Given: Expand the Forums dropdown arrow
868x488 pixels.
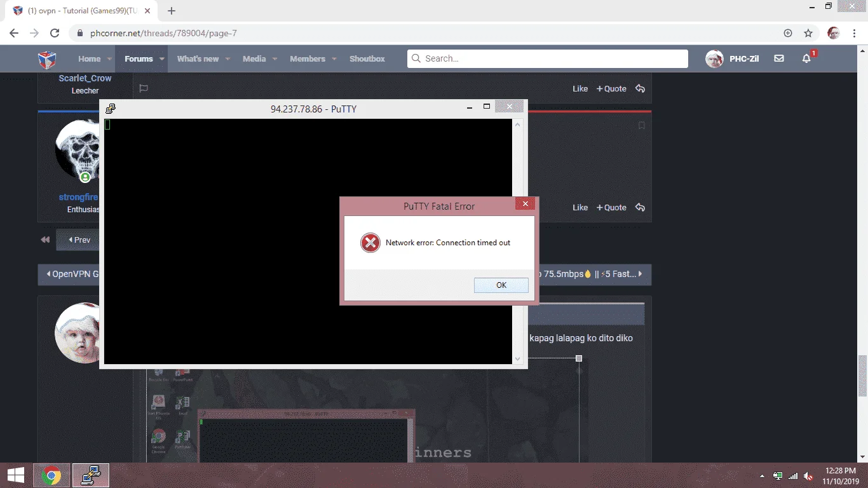Looking at the screenshot, I should [162, 58].
